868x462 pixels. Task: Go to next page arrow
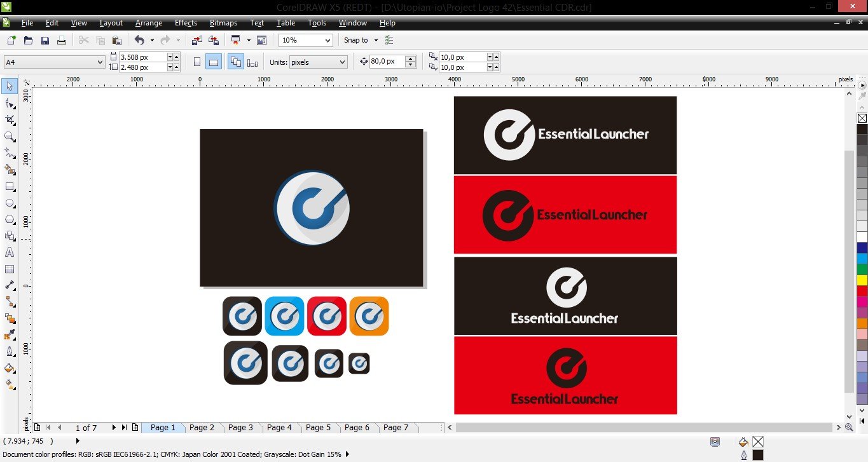pyautogui.click(x=114, y=428)
